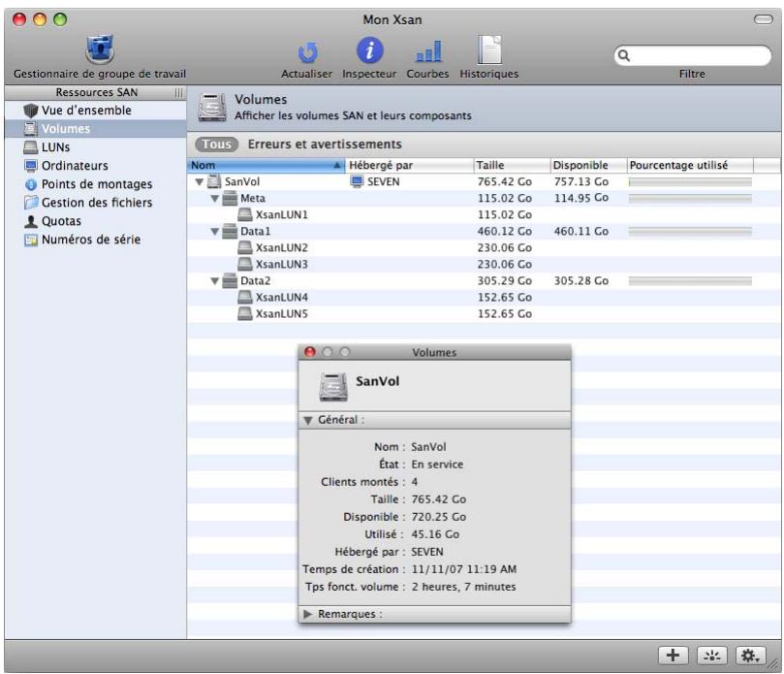Sort by Taille column header
Viewport: 784px width, 674px height.
[512, 166]
